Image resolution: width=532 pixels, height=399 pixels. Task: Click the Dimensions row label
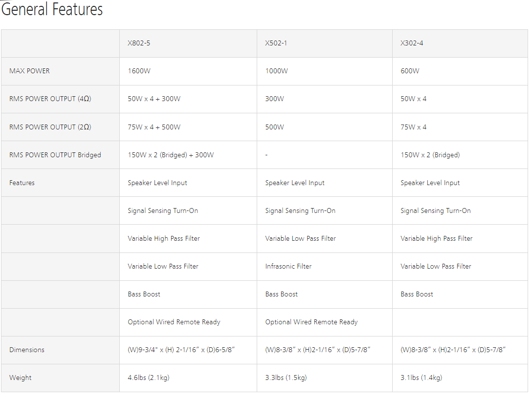pyautogui.click(x=26, y=350)
